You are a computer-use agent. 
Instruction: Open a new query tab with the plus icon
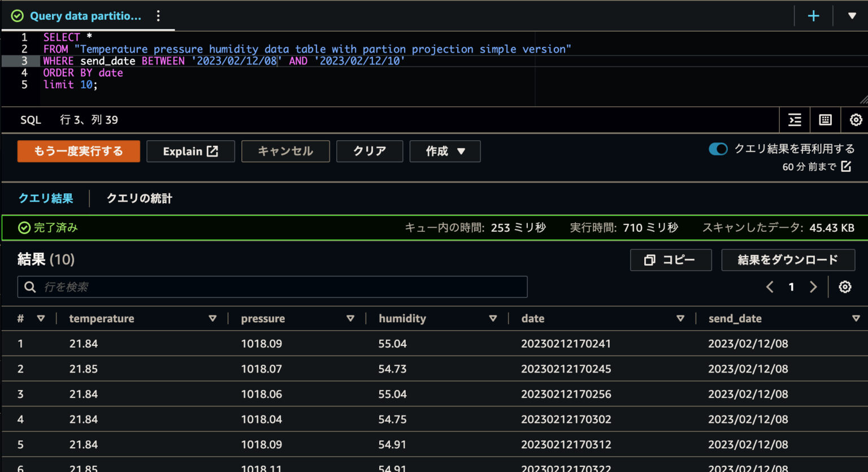(813, 15)
